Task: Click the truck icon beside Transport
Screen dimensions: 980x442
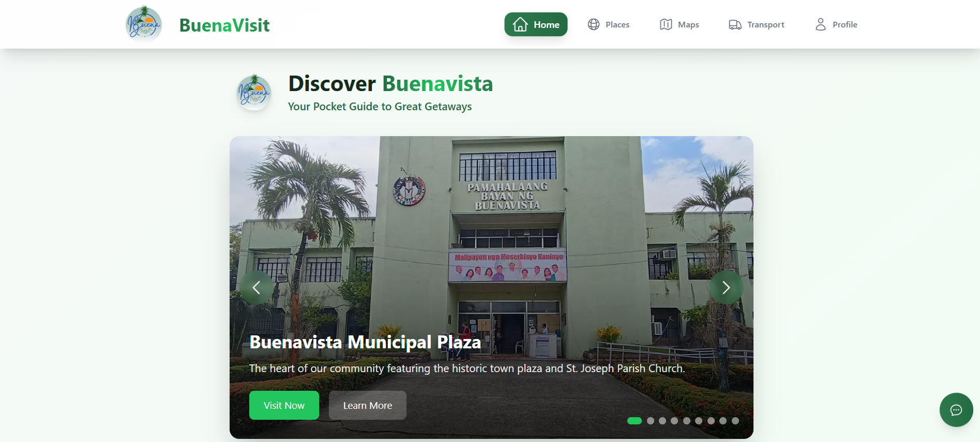Action: tap(735, 24)
